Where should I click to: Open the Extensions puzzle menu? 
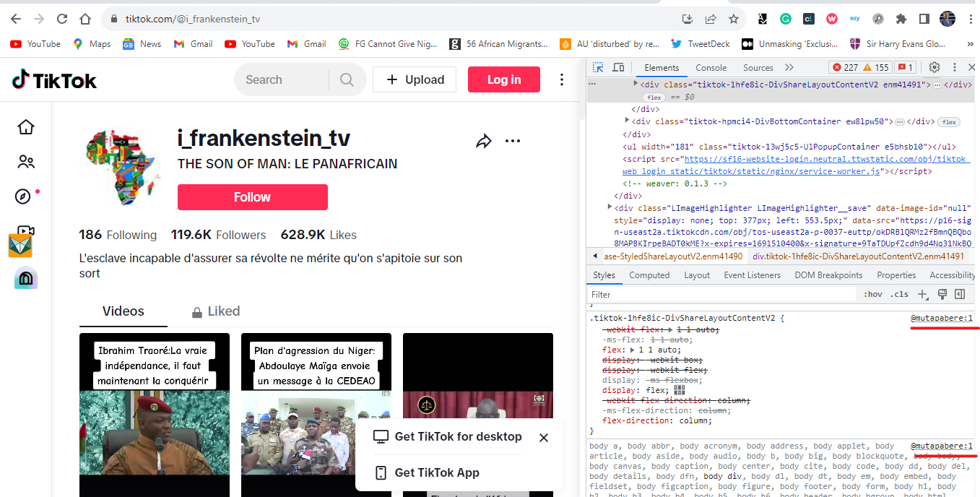point(901,19)
